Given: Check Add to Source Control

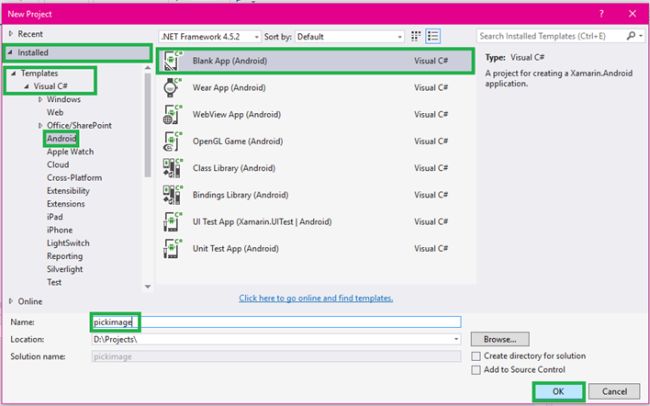Looking at the screenshot, I should [x=476, y=370].
